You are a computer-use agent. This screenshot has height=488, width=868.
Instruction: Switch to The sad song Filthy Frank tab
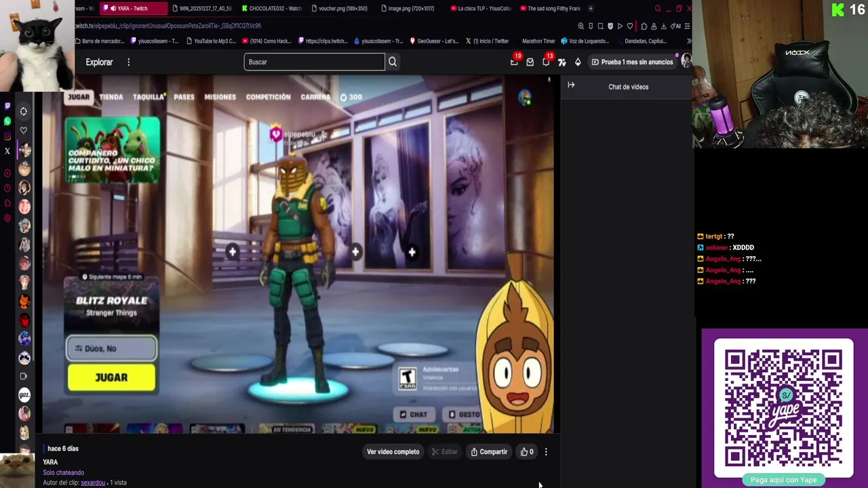point(551,8)
